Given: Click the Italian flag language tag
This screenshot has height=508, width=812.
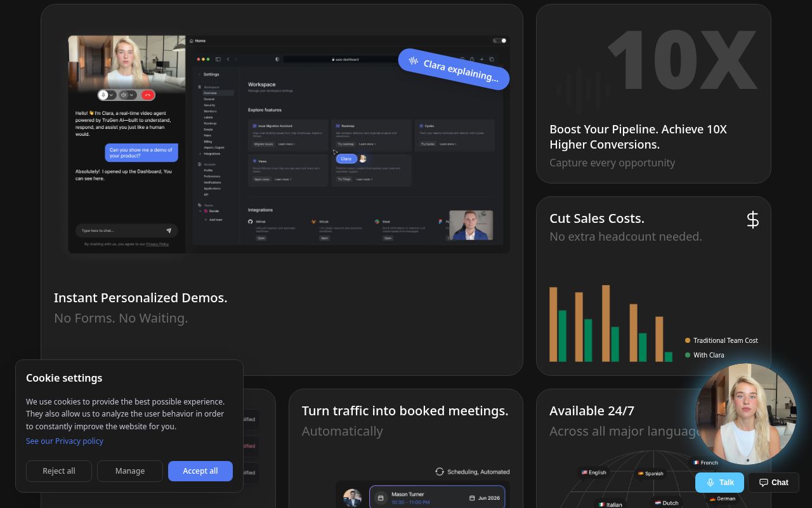Looking at the screenshot, I should tap(610, 504).
